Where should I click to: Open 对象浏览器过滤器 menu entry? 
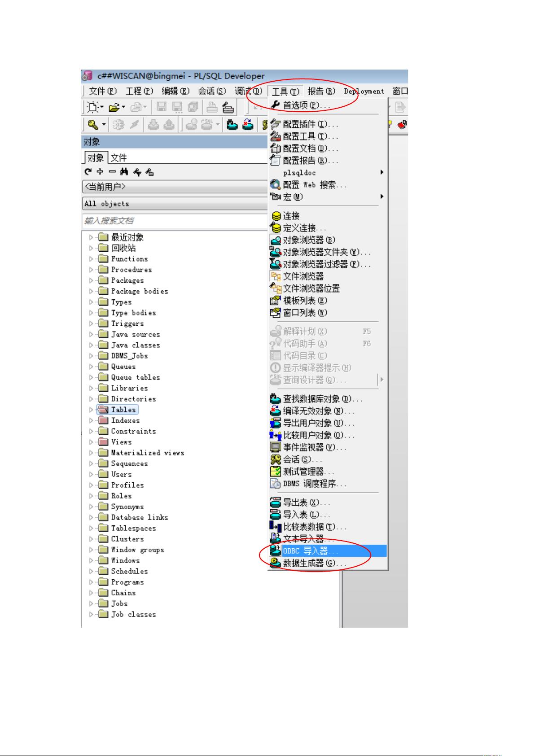328,264
